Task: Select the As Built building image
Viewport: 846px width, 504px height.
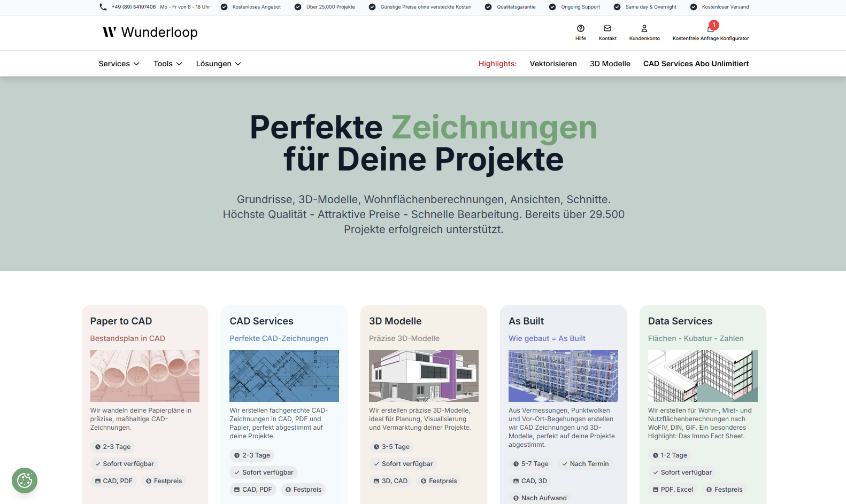Action: tap(563, 376)
